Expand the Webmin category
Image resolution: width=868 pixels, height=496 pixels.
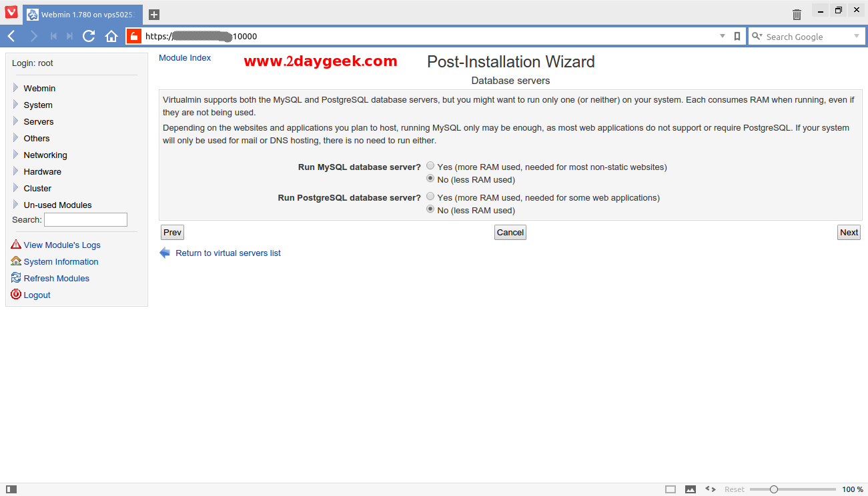pos(16,87)
